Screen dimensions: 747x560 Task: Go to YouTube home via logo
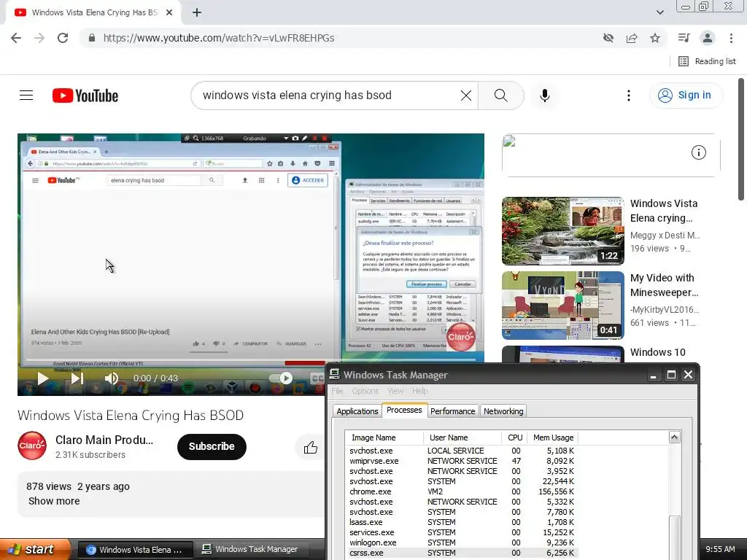(x=85, y=96)
